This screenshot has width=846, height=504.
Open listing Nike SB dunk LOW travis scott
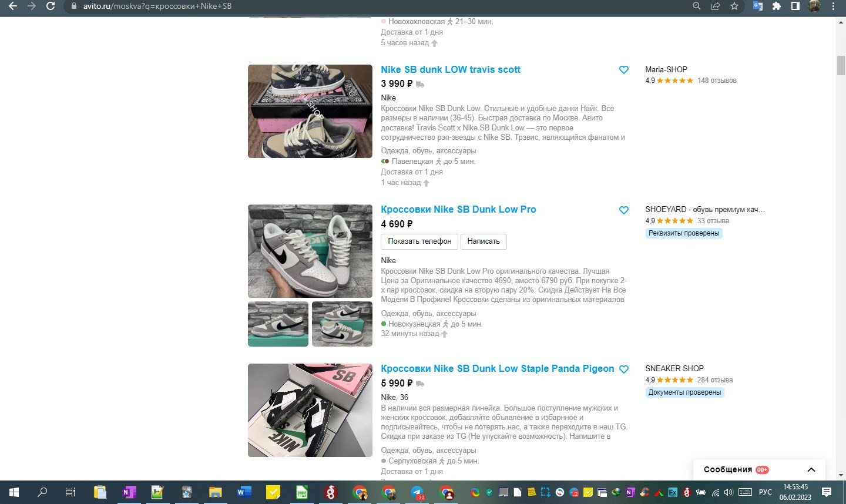[451, 69]
